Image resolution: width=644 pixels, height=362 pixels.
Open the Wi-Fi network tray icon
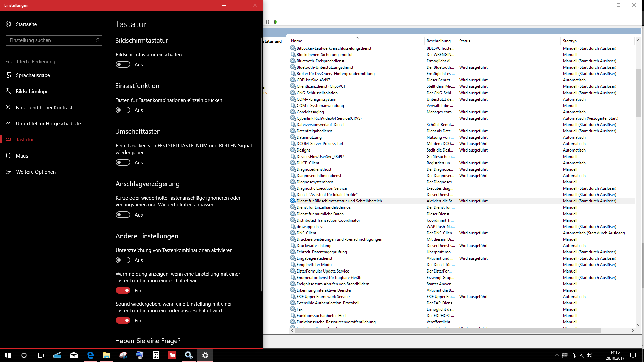[581, 355]
